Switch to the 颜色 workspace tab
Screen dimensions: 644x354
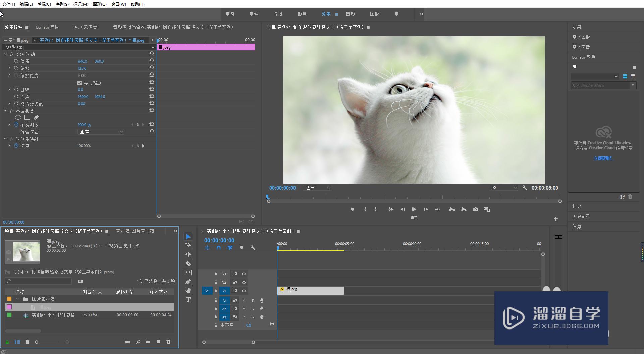pos(302,14)
